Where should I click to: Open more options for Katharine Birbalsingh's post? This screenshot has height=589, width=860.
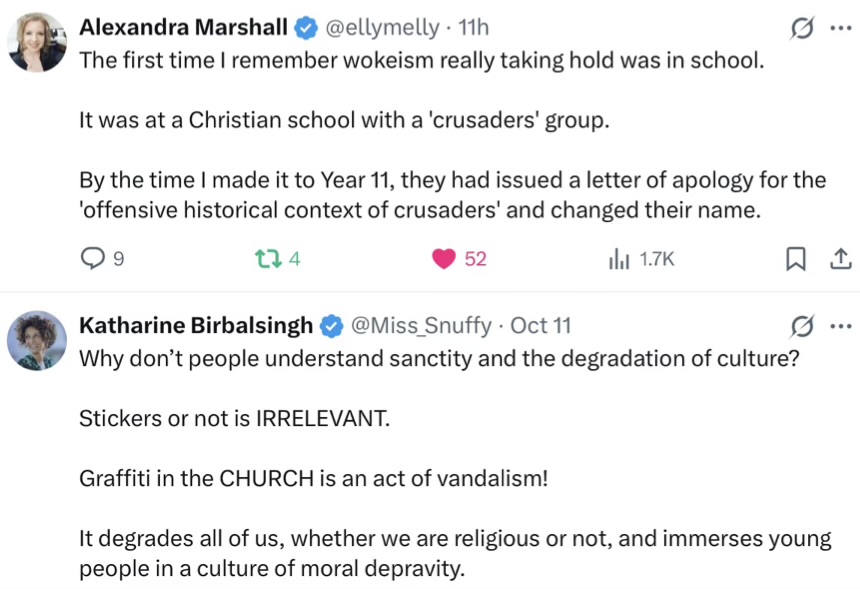(841, 326)
